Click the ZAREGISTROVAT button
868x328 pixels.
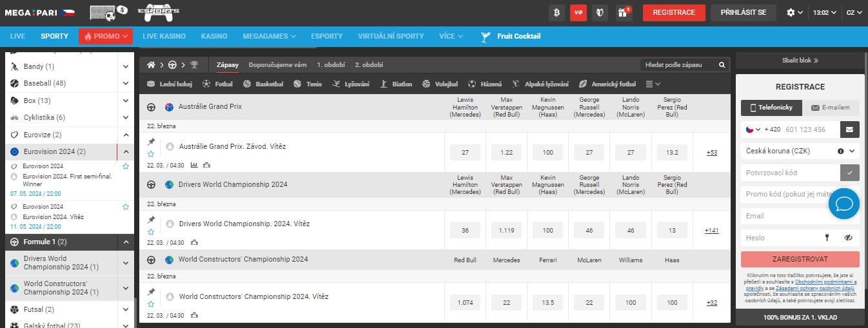coord(800,260)
